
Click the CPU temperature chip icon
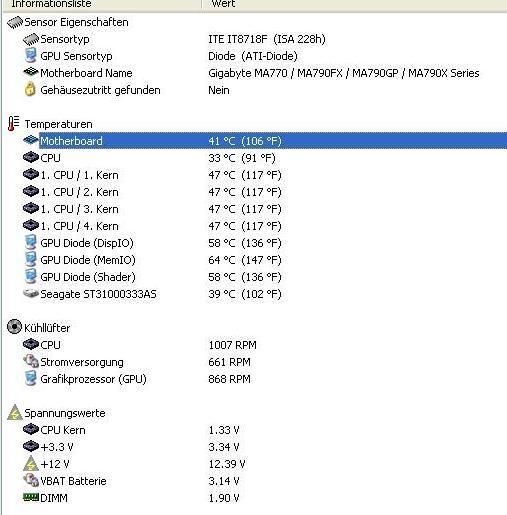[31, 157]
